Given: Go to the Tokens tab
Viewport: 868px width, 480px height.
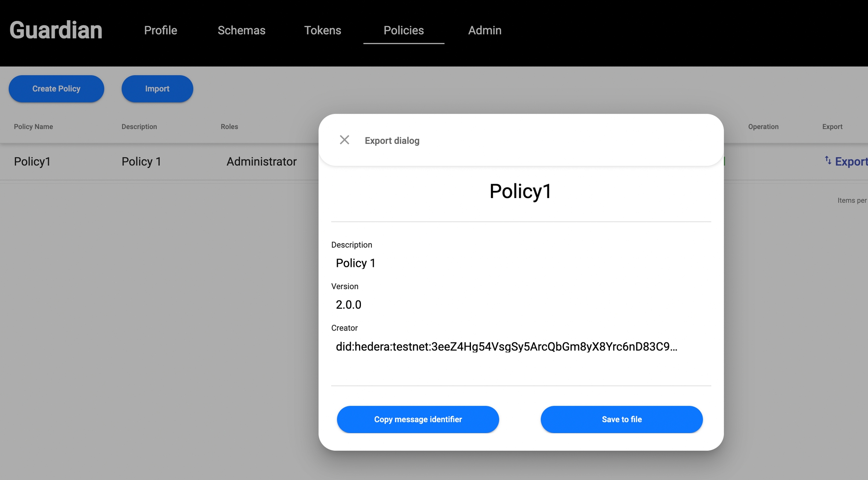Looking at the screenshot, I should (322, 30).
